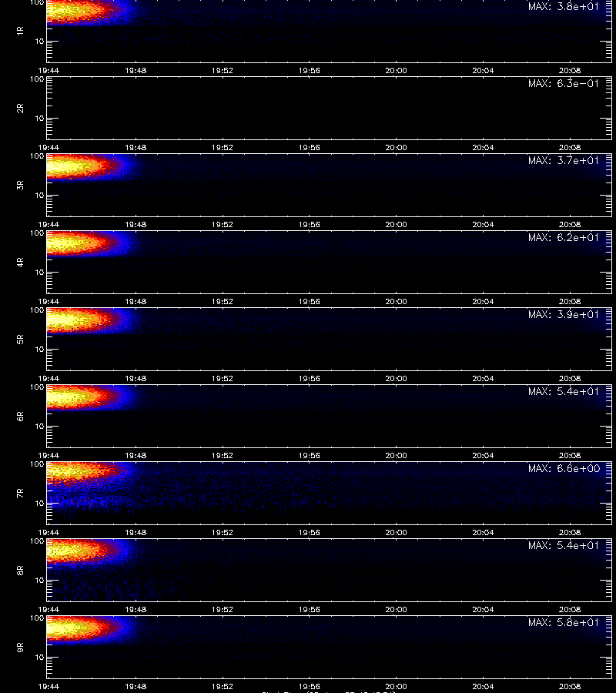Click the 8R panel axis label
Viewport: 616px width, 693px height.
20,570
